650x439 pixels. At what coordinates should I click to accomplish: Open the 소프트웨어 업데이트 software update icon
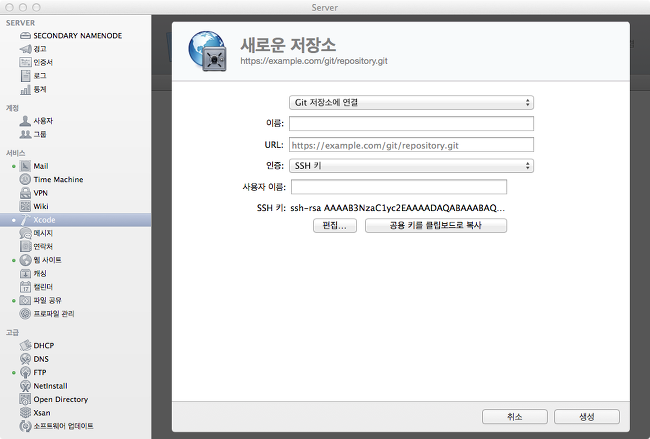25,426
